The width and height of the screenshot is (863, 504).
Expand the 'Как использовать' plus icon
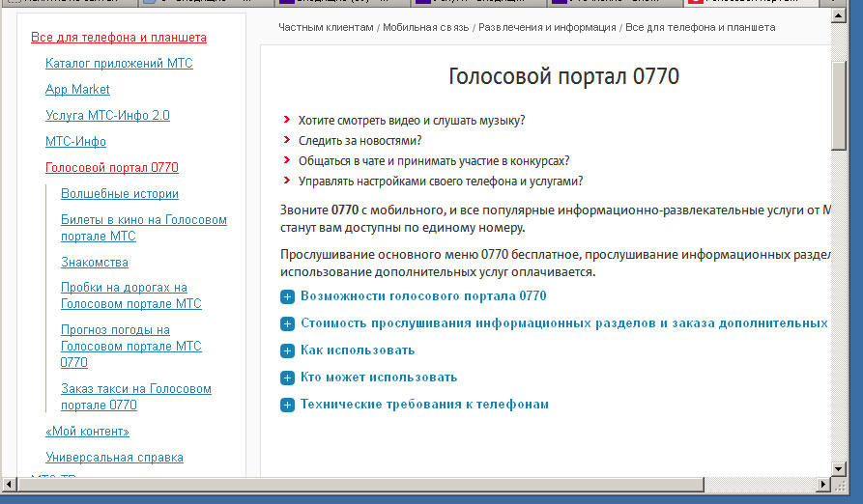(287, 350)
